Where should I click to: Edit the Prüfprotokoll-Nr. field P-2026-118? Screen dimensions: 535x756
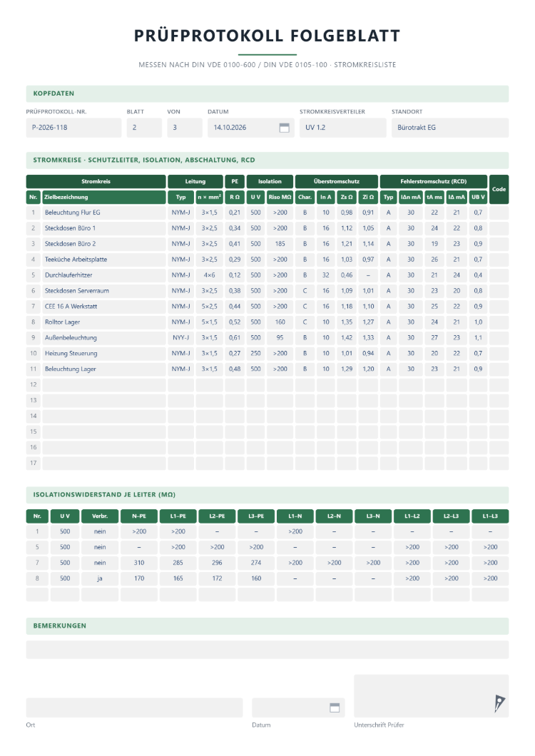[73, 128]
